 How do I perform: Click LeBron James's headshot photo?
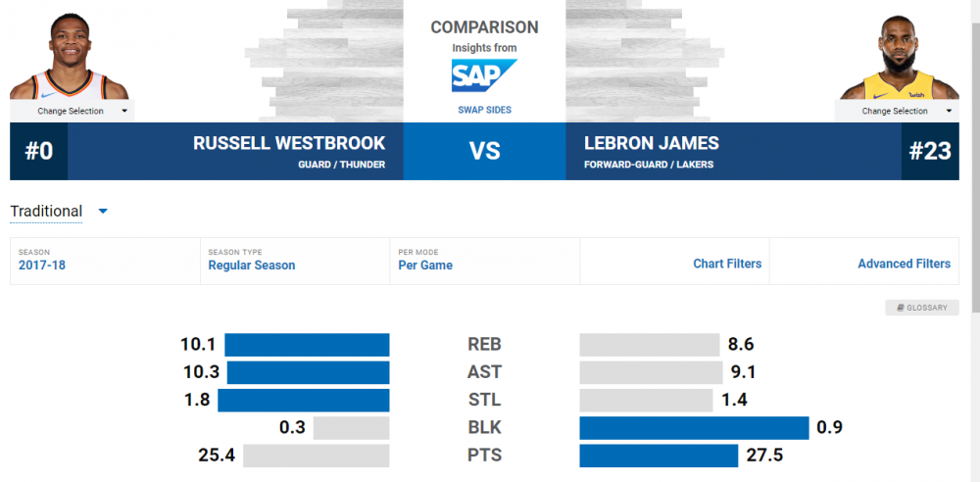(899, 61)
